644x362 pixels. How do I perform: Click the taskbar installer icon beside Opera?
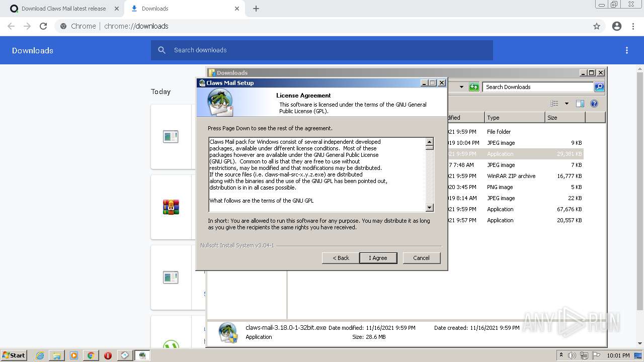125,355
